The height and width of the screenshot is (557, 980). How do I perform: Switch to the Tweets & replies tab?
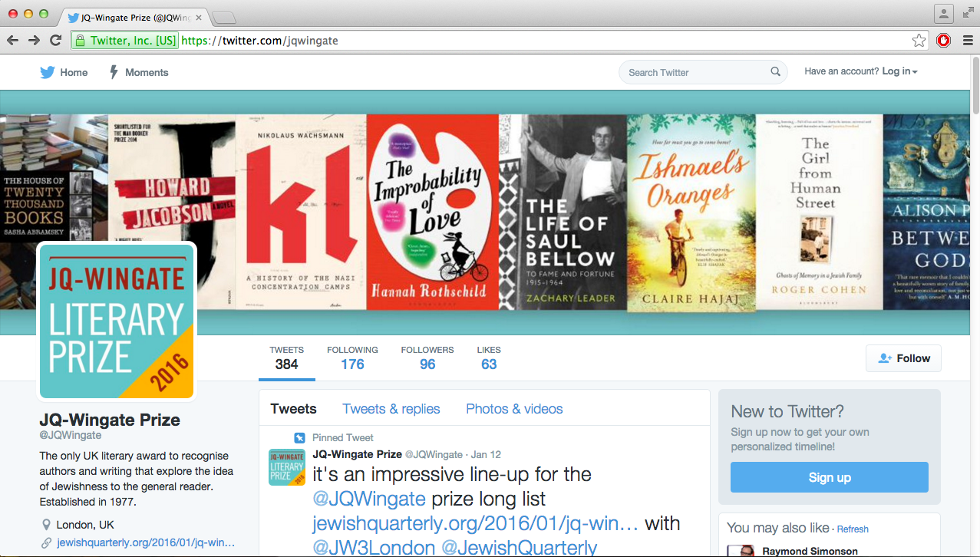coord(391,409)
